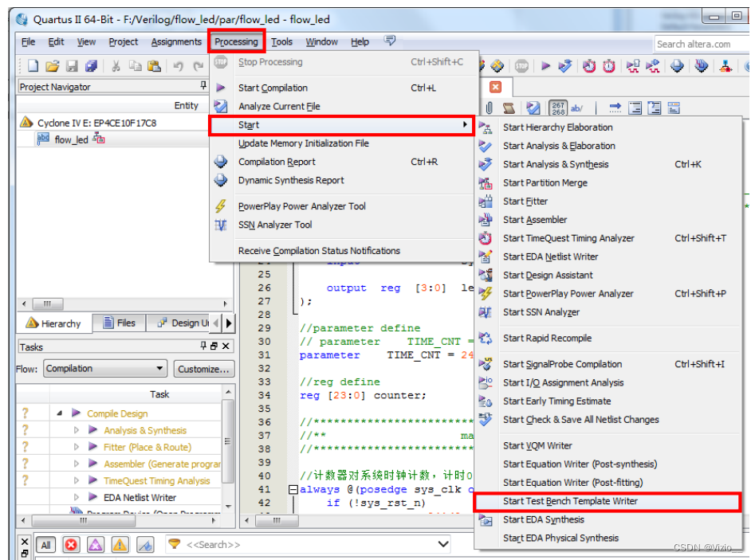Select Start Fitter from the submenu

click(x=608, y=202)
